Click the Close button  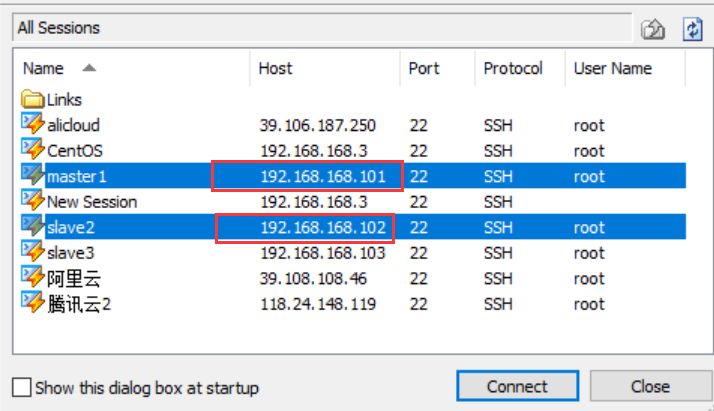coord(650,386)
